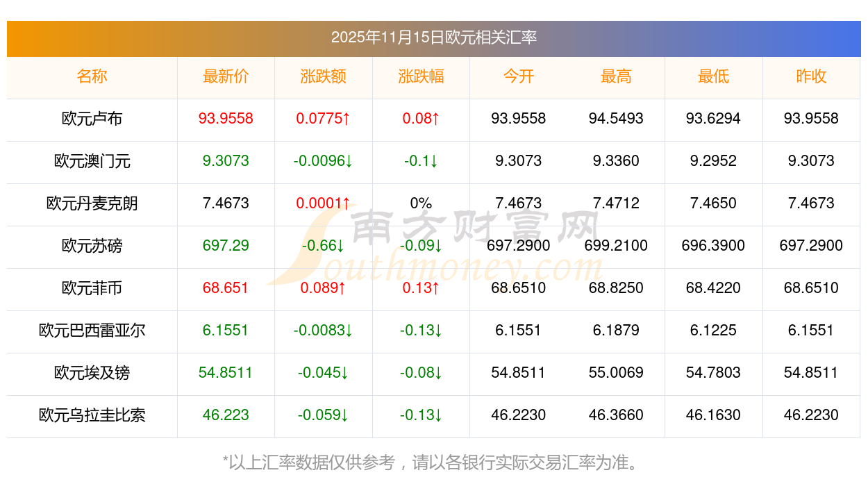Screen dimensions: 868x484
Task: Select the 欧元澳门元 row name
Action: coord(92,161)
